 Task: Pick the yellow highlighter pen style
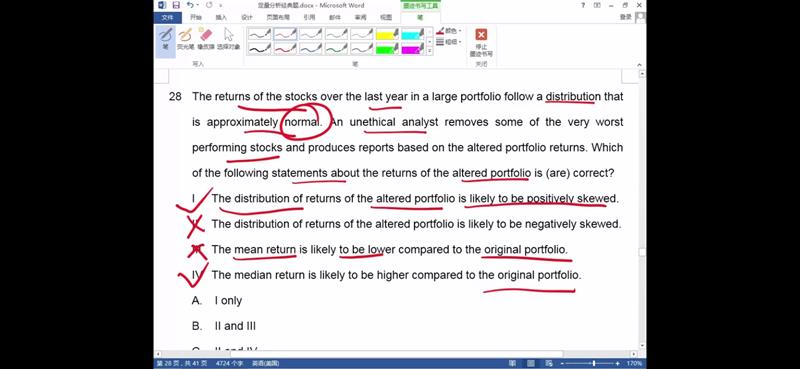tap(387, 34)
